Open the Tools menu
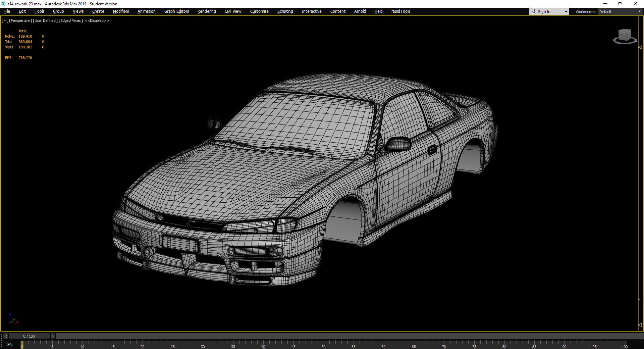 pos(40,11)
